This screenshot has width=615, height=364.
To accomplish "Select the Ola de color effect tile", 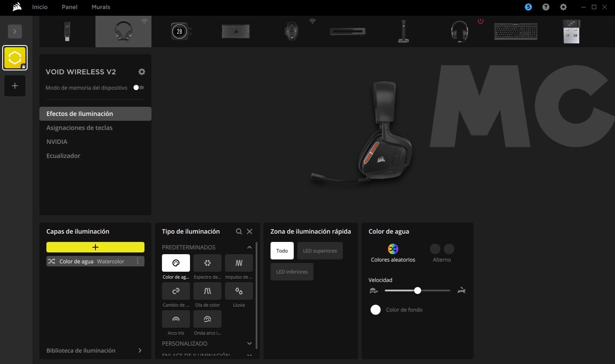I will (x=207, y=291).
